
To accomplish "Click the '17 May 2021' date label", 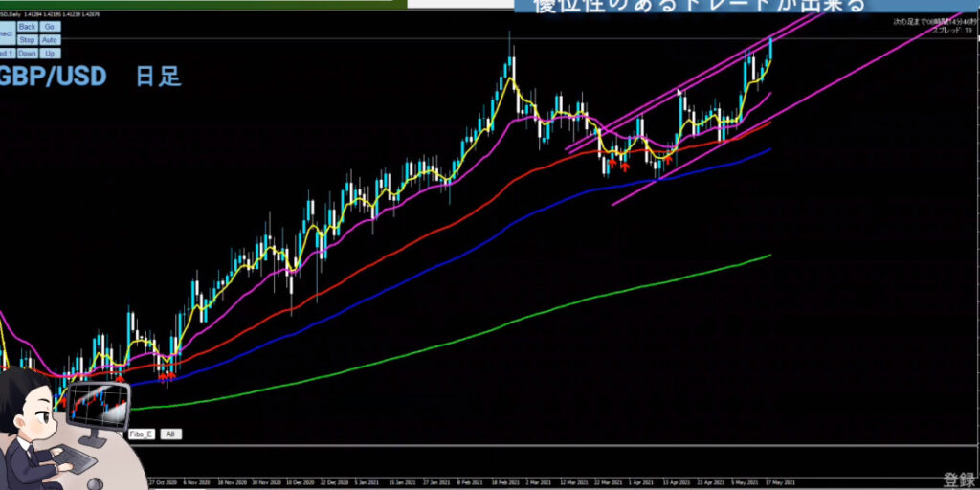I will [781, 482].
